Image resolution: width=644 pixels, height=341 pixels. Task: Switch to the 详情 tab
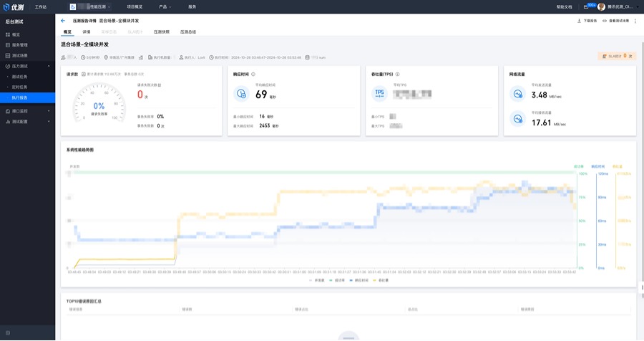pos(87,32)
